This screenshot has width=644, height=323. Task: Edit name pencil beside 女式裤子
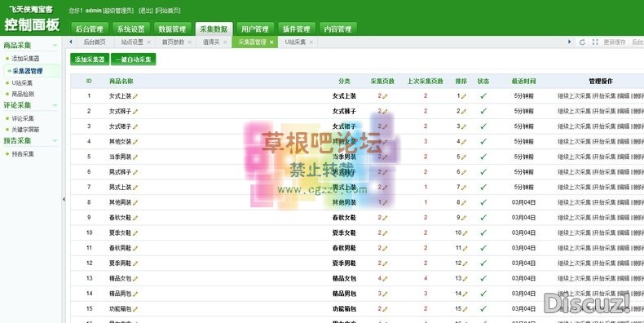coord(135,112)
